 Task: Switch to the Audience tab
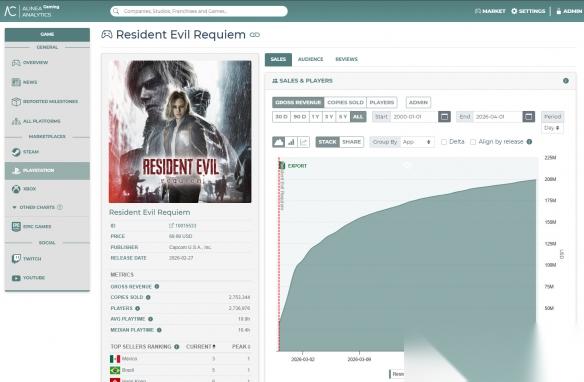tap(310, 59)
